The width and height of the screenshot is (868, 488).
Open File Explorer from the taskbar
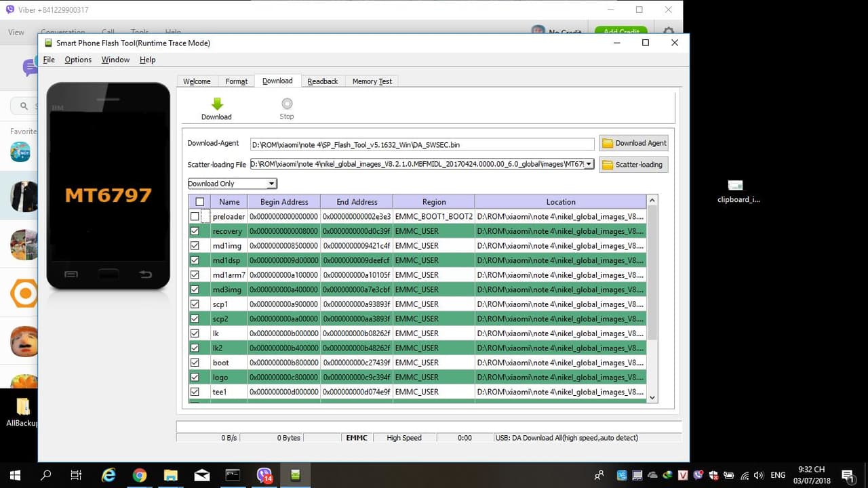(x=170, y=475)
